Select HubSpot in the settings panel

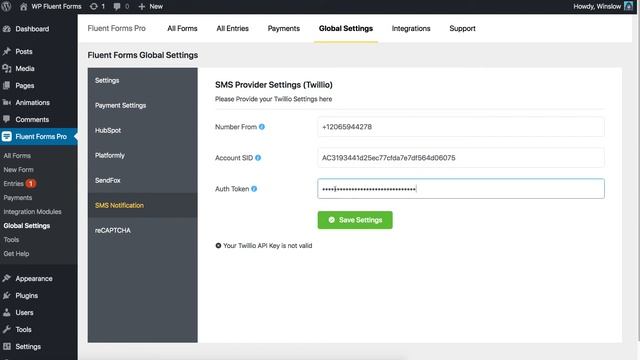pyautogui.click(x=142, y=130)
